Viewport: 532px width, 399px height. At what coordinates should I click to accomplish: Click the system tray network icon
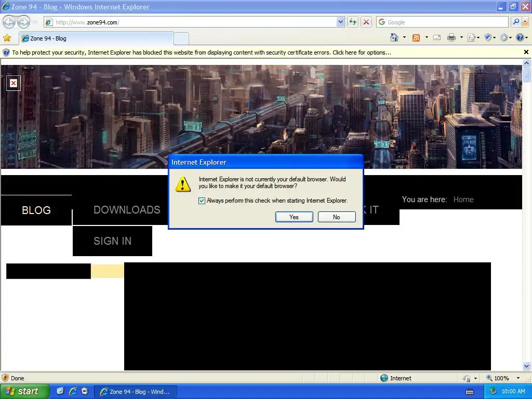494,391
